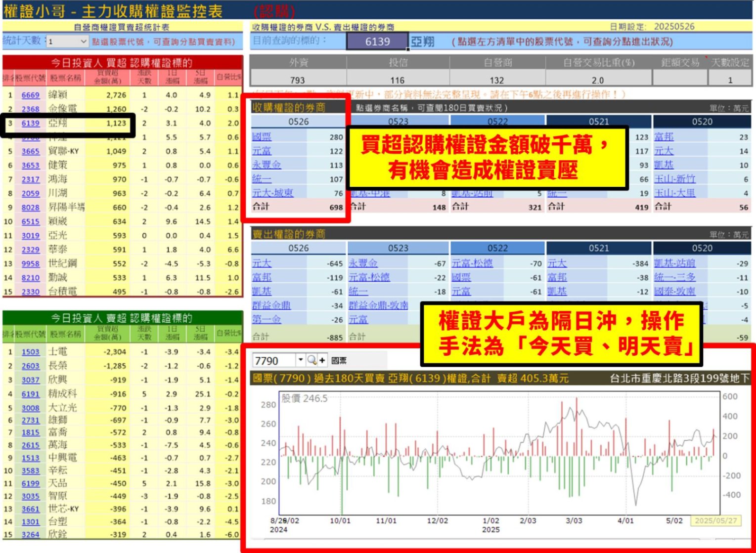The height and width of the screenshot is (553, 756).
Task: Click the 7790 broker code field
Action: pos(274,360)
